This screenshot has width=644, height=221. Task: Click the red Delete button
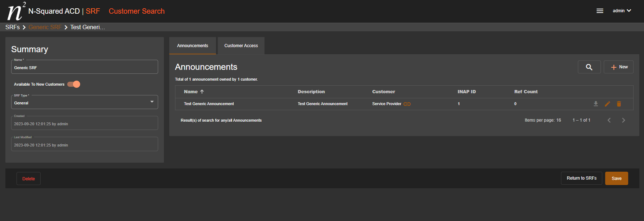coord(29,179)
